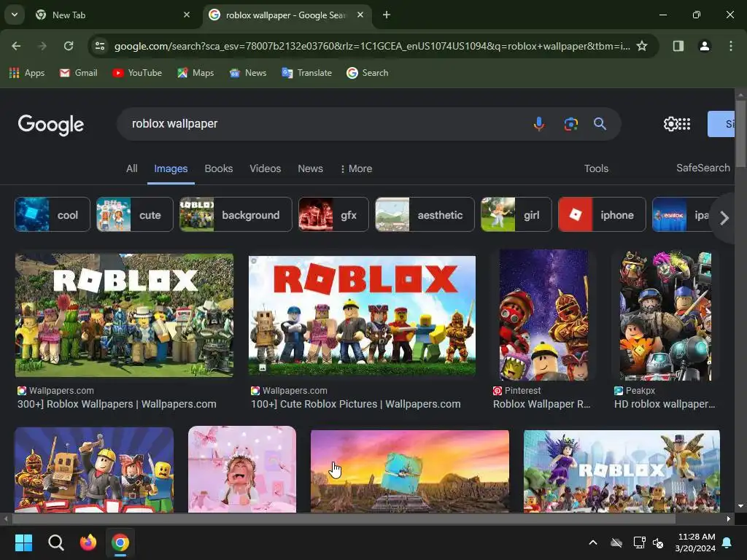Open Windows taskbar search
The width and height of the screenshot is (747, 560).
[55, 542]
